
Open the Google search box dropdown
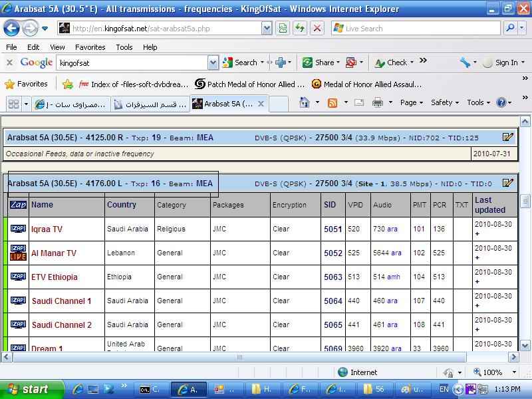(213, 63)
